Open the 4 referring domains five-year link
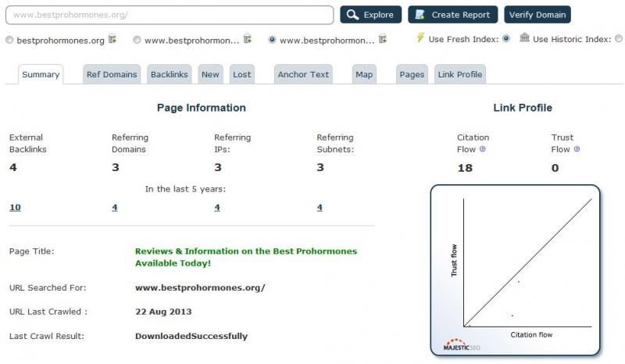Image resolution: width=625 pixels, height=364 pixels. coord(115,207)
